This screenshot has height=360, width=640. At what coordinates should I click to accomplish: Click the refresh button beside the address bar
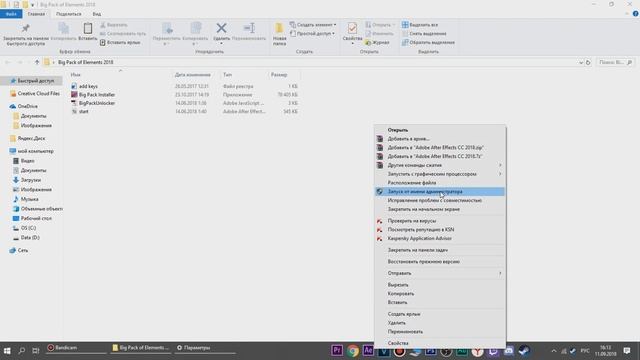click(588, 62)
